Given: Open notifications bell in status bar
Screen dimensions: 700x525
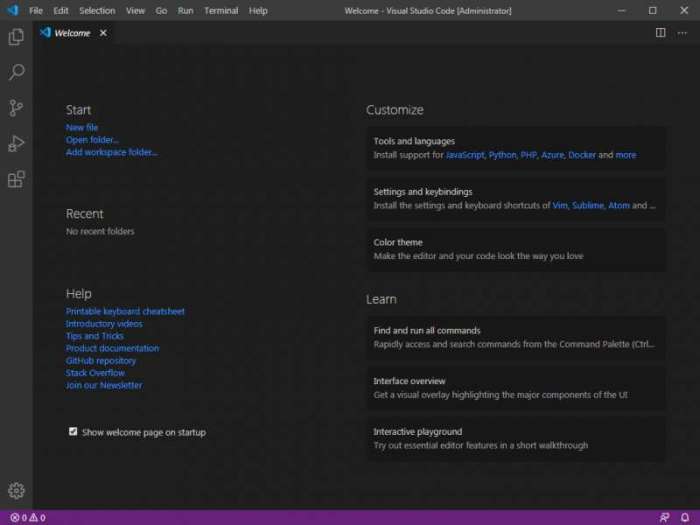Looking at the screenshot, I should pos(685,517).
